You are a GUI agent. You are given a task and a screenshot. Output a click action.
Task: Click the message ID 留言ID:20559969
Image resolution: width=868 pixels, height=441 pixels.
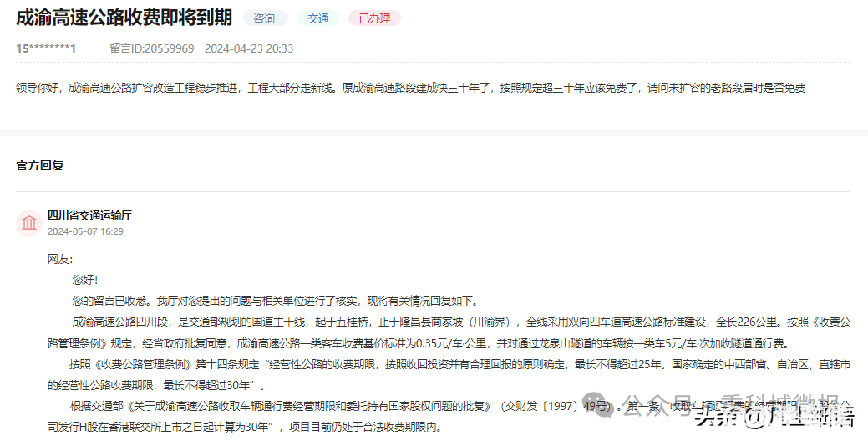pos(152,48)
